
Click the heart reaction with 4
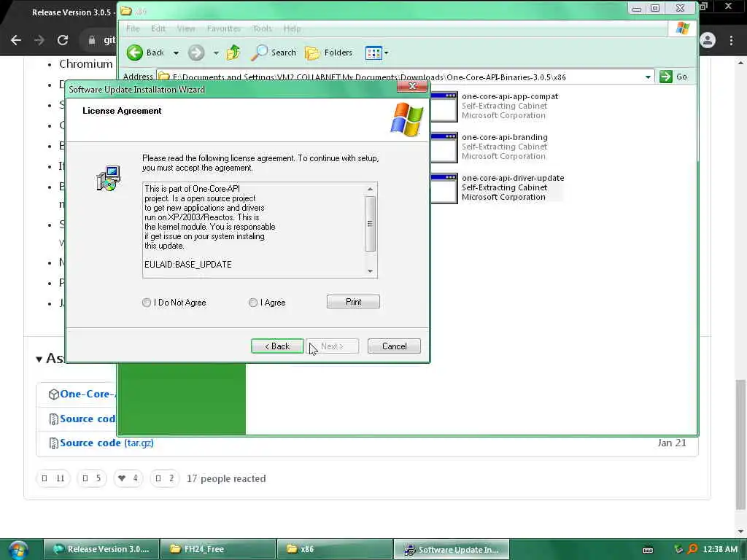click(x=128, y=478)
